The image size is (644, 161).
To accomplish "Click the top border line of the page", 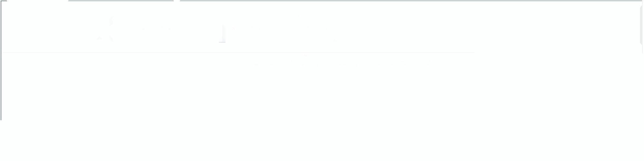I will click(x=411, y=1).
